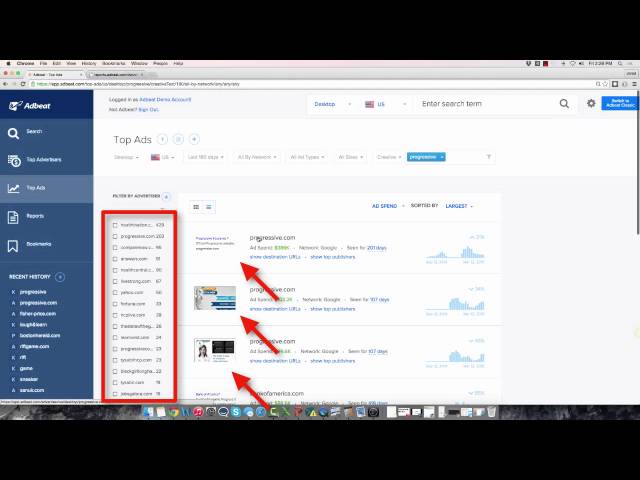The height and width of the screenshot is (480, 640).
Task: Open Top Advertisers in the sidebar
Action: 47,160
